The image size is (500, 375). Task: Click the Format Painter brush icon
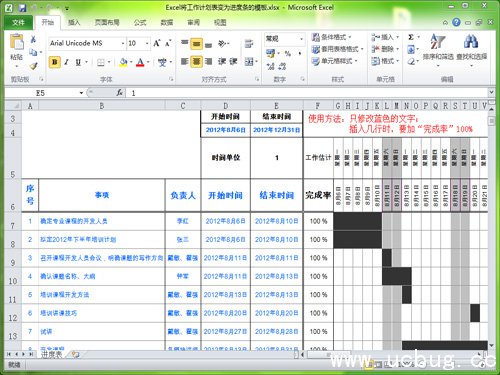click(x=33, y=66)
